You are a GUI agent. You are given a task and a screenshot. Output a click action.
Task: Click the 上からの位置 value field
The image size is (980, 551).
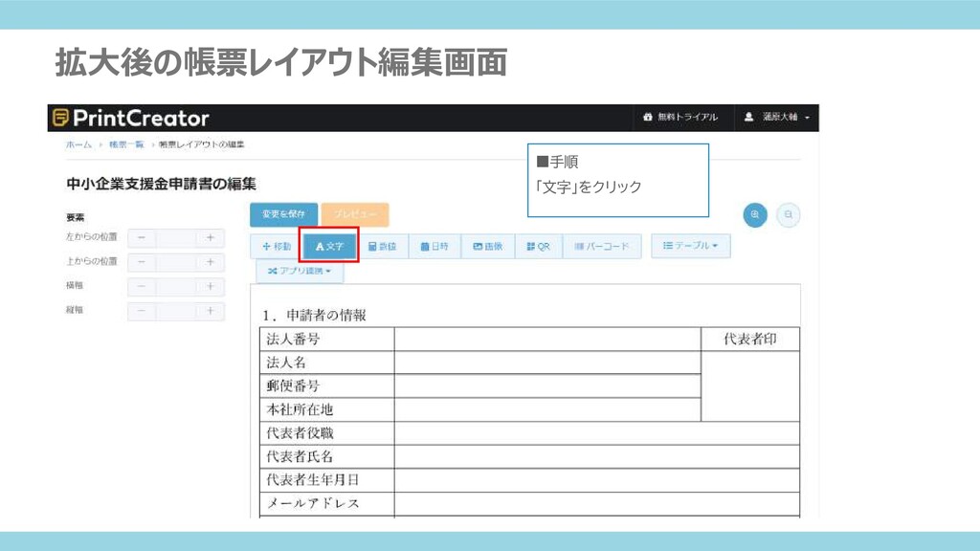(176, 262)
